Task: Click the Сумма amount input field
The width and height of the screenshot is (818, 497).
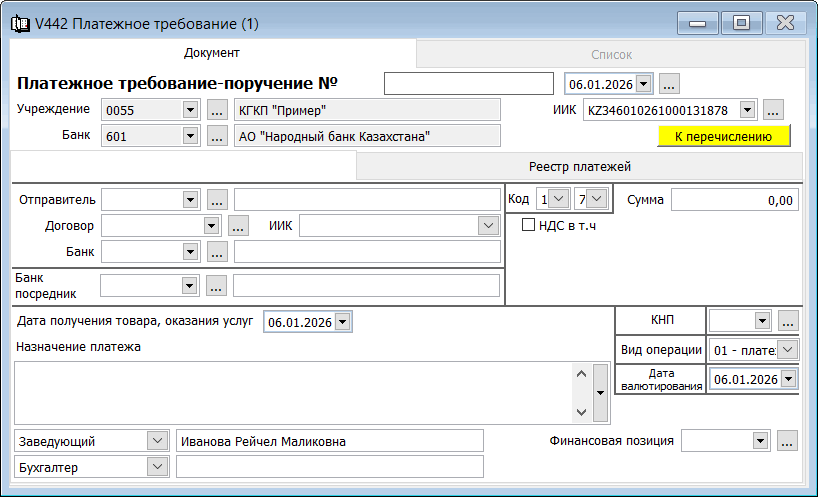Action: [x=734, y=200]
